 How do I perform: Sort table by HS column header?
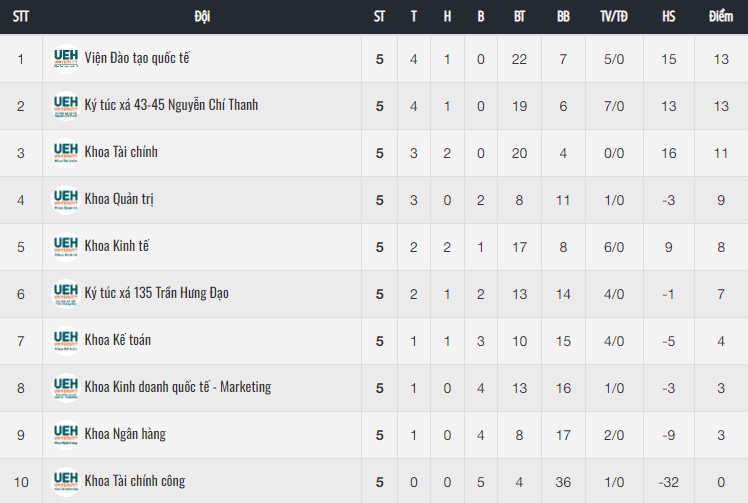(668, 17)
